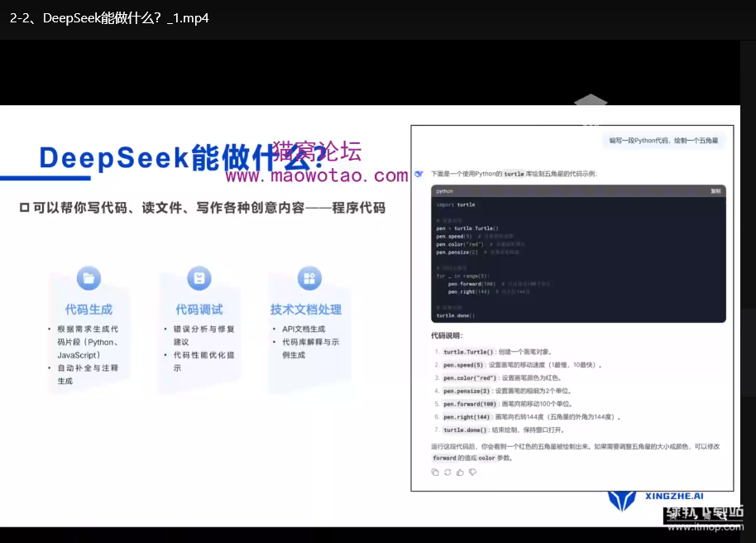Click the copy icon below the DeepSeek answer
756x543 pixels.
(435, 472)
